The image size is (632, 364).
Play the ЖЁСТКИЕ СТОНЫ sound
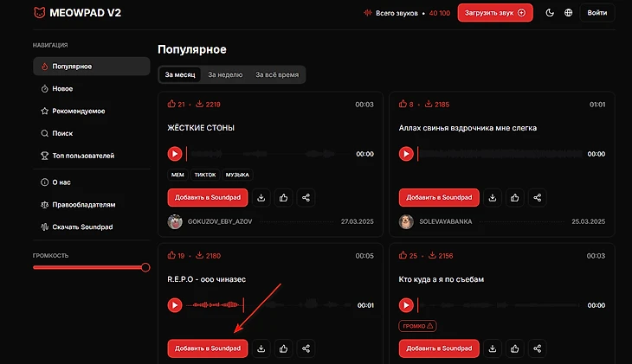[x=175, y=154]
